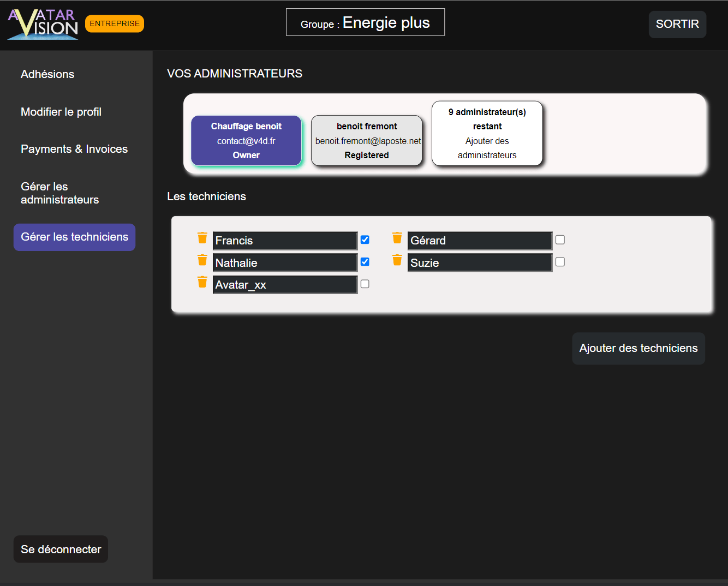Tick the Gérard checkbox
Image resolution: width=728 pixels, height=586 pixels.
pyautogui.click(x=560, y=240)
